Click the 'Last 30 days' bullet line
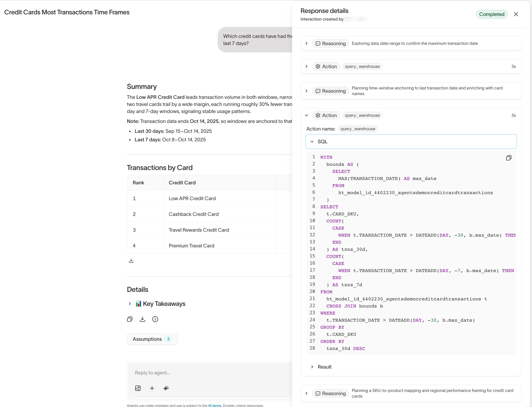 click(173, 131)
